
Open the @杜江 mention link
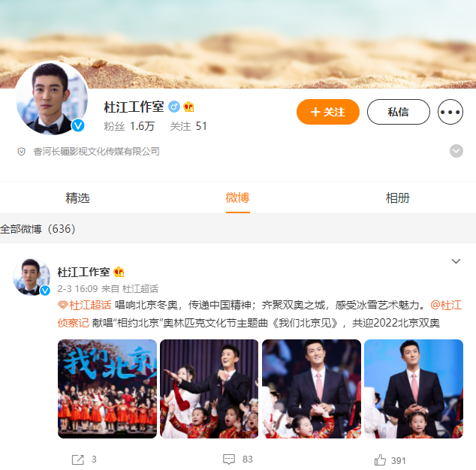coord(446,305)
